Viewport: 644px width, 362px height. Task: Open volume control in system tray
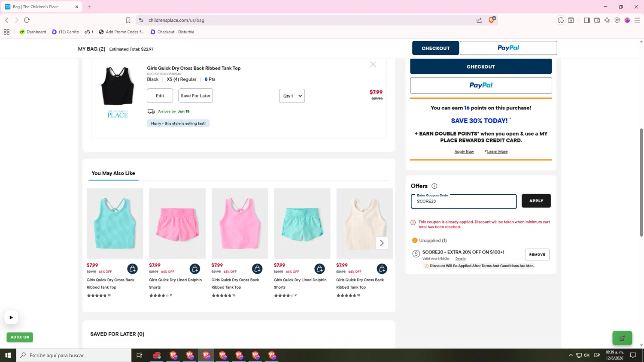(x=586, y=355)
